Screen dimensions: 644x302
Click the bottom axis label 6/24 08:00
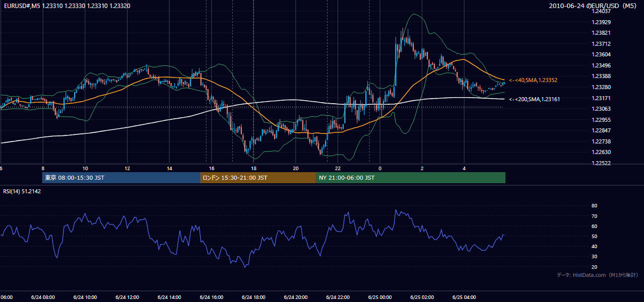tap(43, 297)
